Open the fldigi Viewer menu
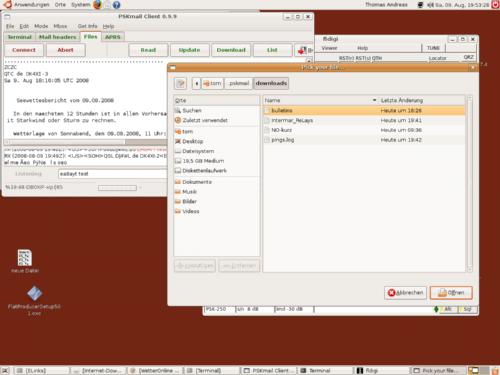 point(329,48)
